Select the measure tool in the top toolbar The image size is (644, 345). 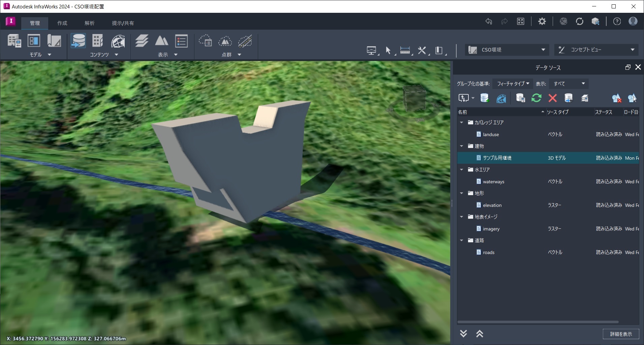[x=405, y=50]
